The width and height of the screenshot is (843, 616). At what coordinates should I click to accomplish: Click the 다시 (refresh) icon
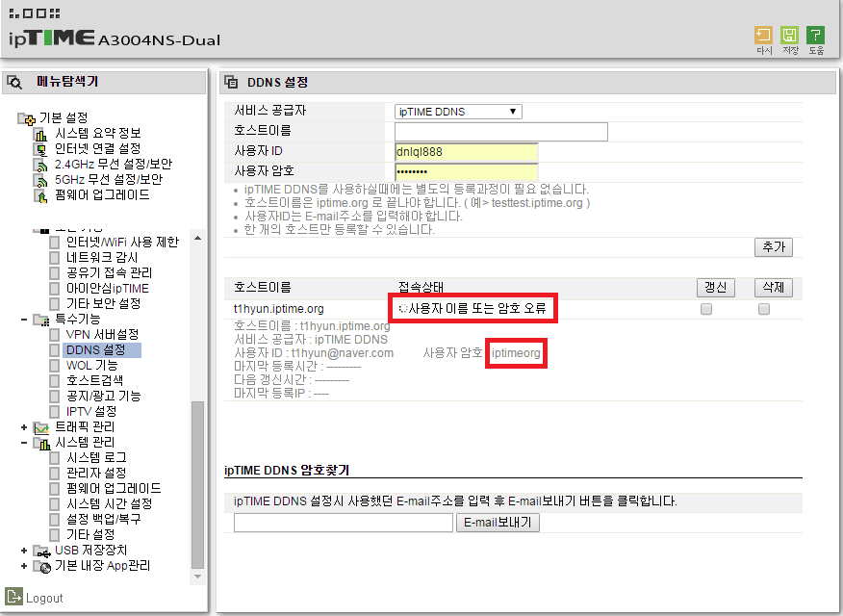(x=763, y=36)
